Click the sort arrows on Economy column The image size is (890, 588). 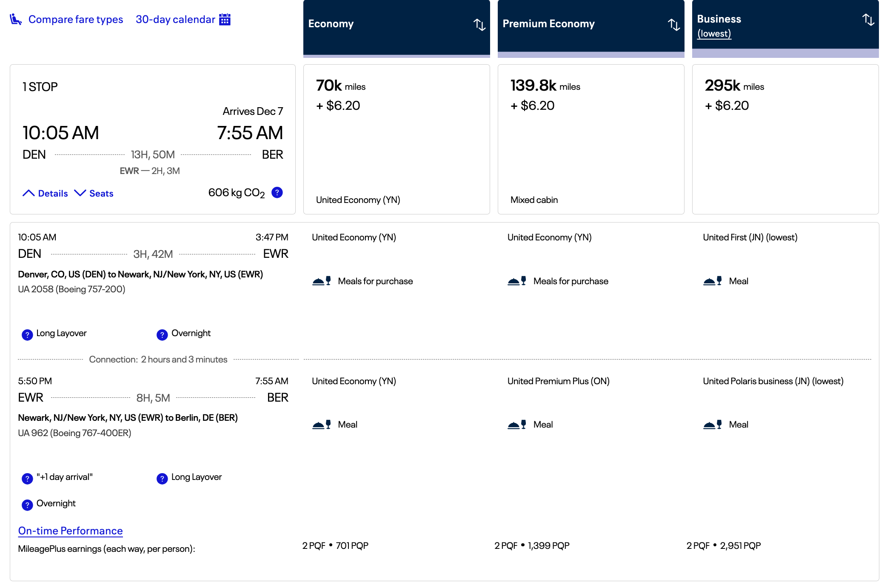coord(480,25)
